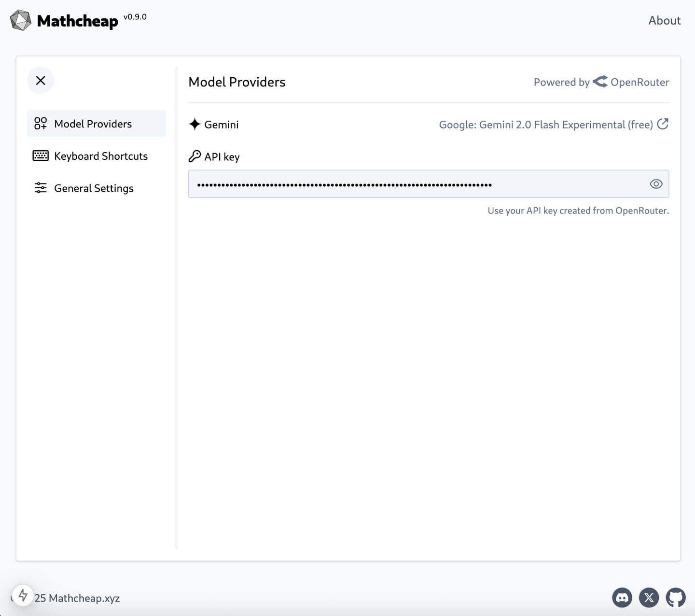The image size is (695, 616).
Task: Open the Keyboard Shortcuts settings tab
Action: tap(97, 156)
